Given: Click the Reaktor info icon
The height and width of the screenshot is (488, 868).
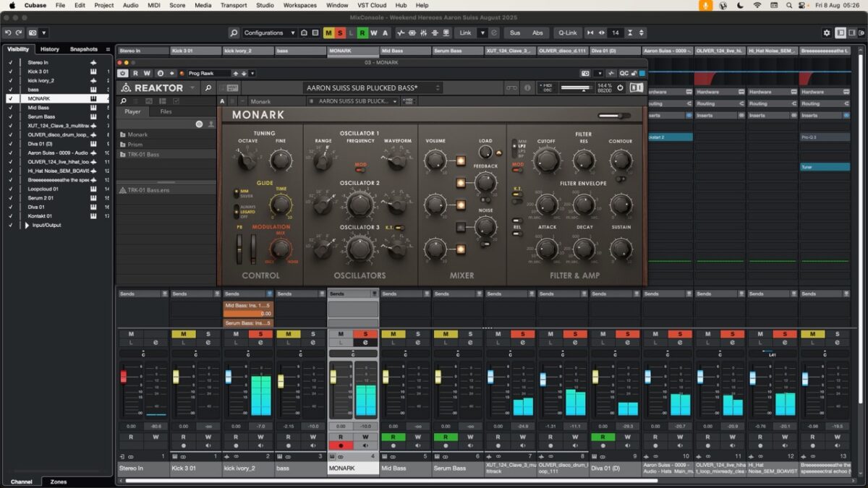Looking at the screenshot, I should tap(527, 87).
